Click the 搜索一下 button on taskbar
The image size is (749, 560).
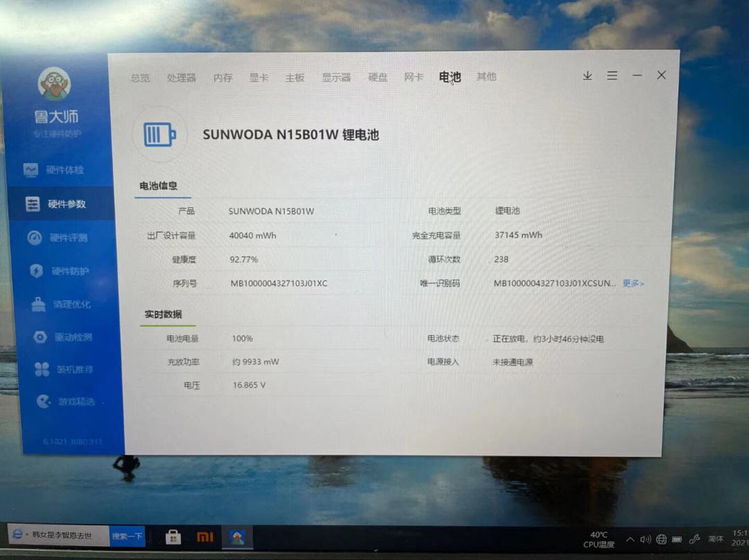pyautogui.click(x=127, y=536)
